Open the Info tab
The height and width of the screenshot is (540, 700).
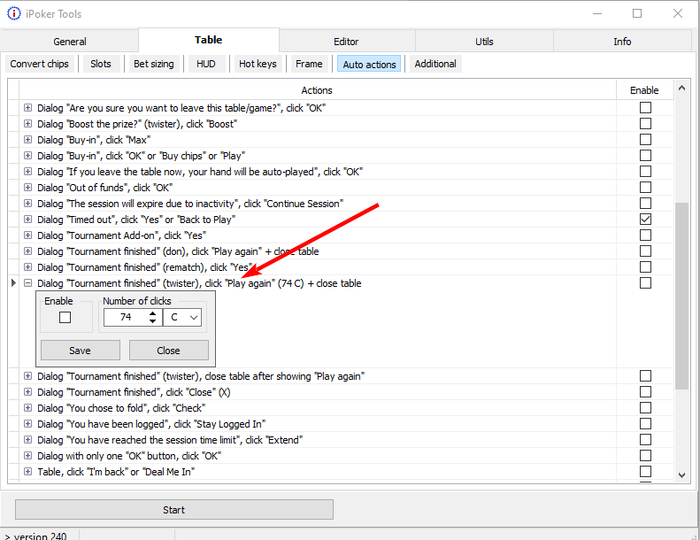click(622, 42)
